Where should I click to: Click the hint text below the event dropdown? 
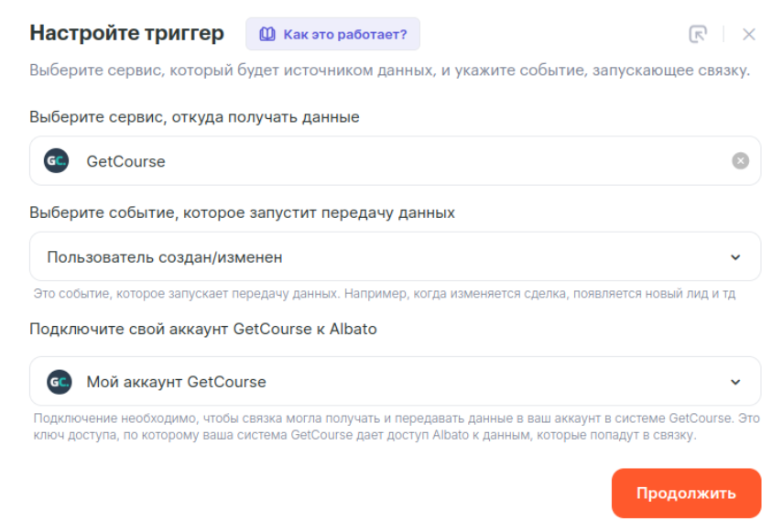(385, 294)
